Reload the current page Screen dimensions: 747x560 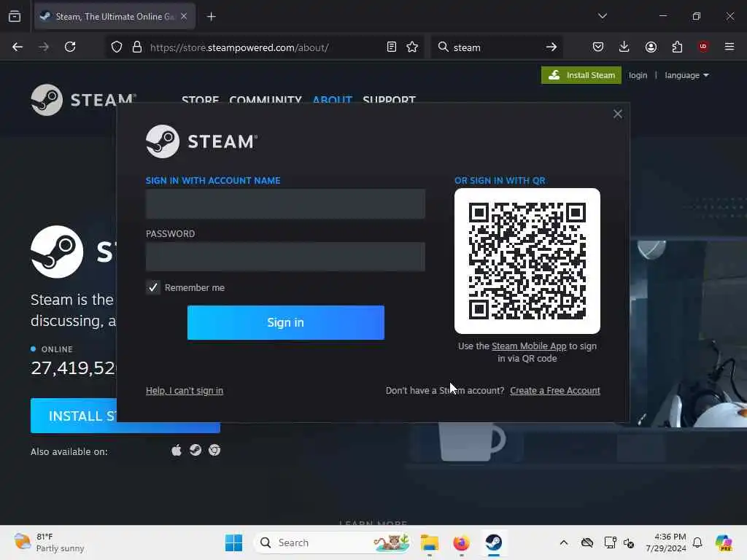[70, 47]
